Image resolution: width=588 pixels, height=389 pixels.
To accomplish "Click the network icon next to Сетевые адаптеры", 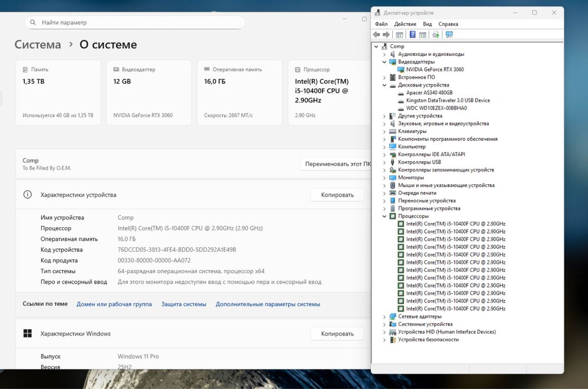I will click(393, 316).
